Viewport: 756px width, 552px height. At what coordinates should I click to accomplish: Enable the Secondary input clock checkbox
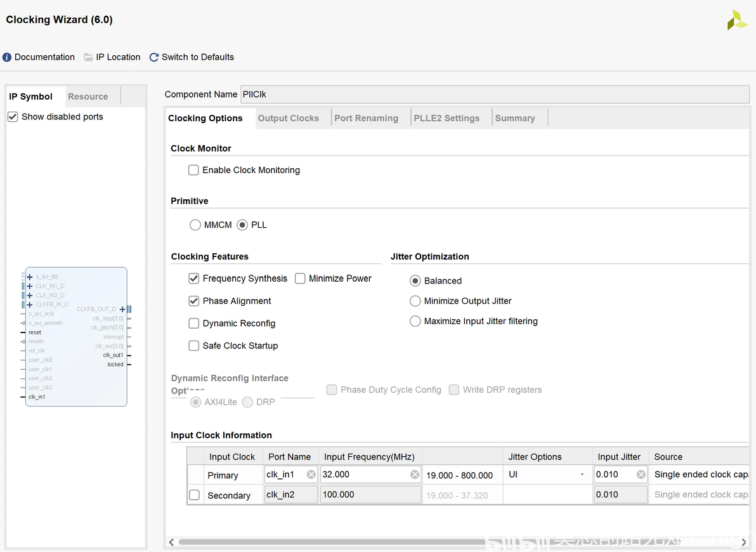[x=195, y=495]
